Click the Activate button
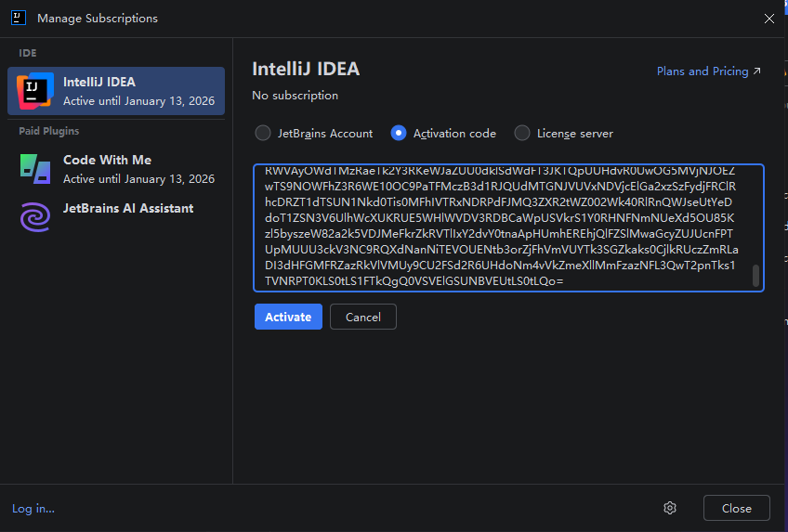Viewport: 788px width, 532px height. pyautogui.click(x=288, y=317)
